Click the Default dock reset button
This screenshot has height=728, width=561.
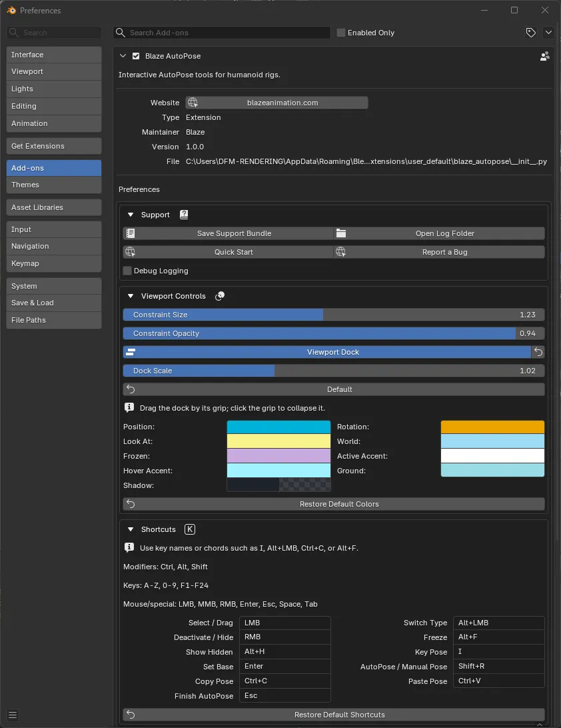(x=334, y=389)
